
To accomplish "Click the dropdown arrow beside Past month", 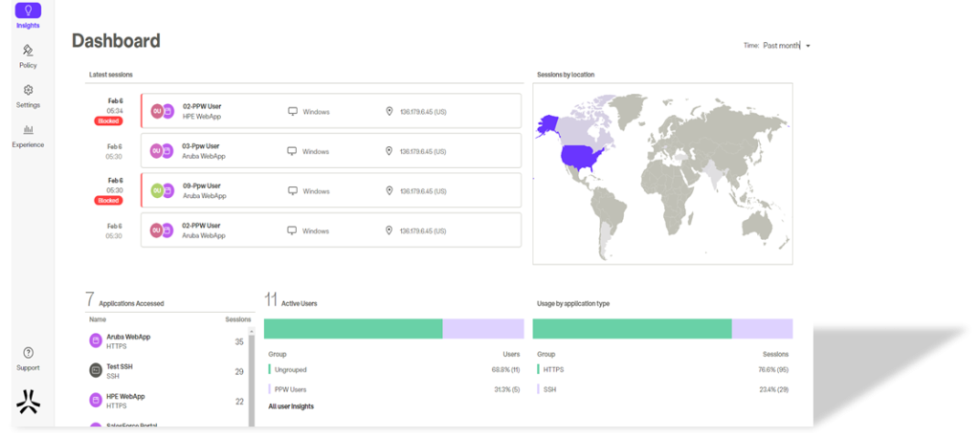I will 808,46.
